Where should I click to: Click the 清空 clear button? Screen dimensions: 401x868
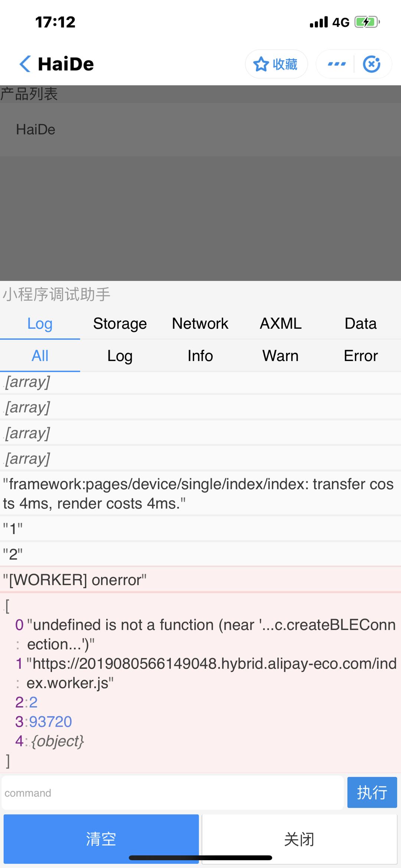101,839
